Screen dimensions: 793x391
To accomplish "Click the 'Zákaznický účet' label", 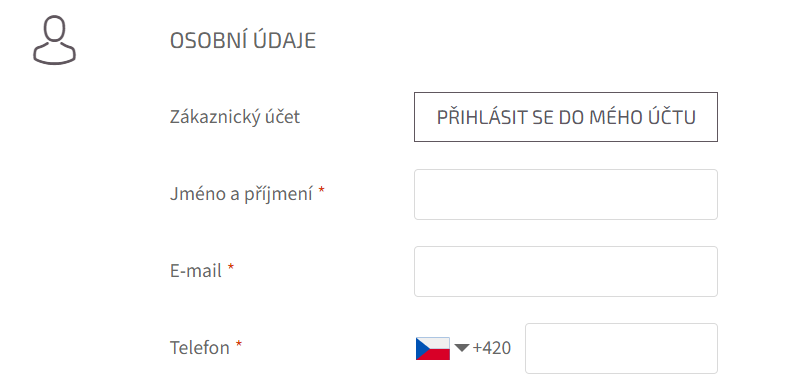I will 235,117.
